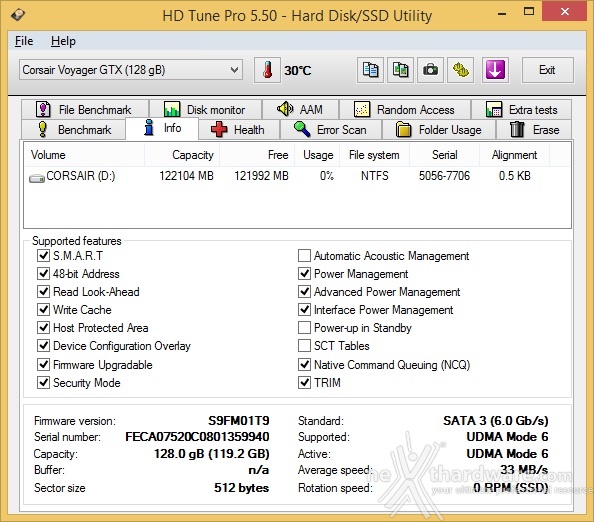The image size is (594, 522).
Task: Switch to the AAM tab
Action: pos(300,109)
